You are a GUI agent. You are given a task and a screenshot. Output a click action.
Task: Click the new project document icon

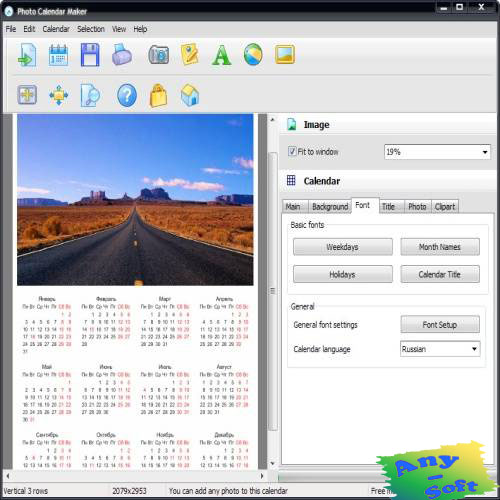point(27,55)
